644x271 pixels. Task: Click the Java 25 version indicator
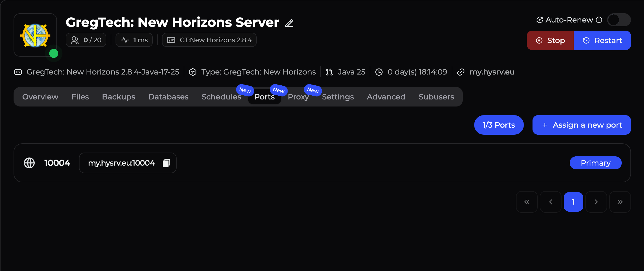pyautogui.click(x=345, y=72)
